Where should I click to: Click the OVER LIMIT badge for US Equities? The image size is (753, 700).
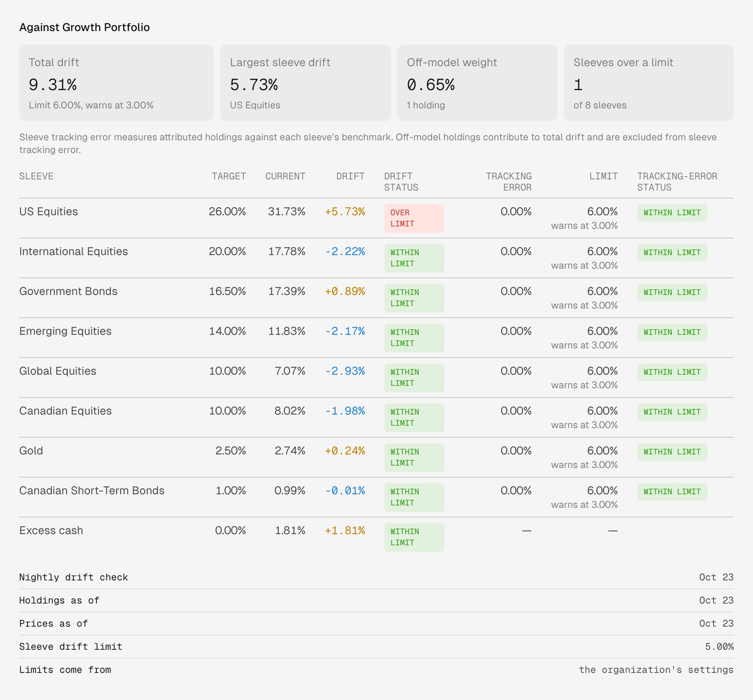tap(414, 218)
